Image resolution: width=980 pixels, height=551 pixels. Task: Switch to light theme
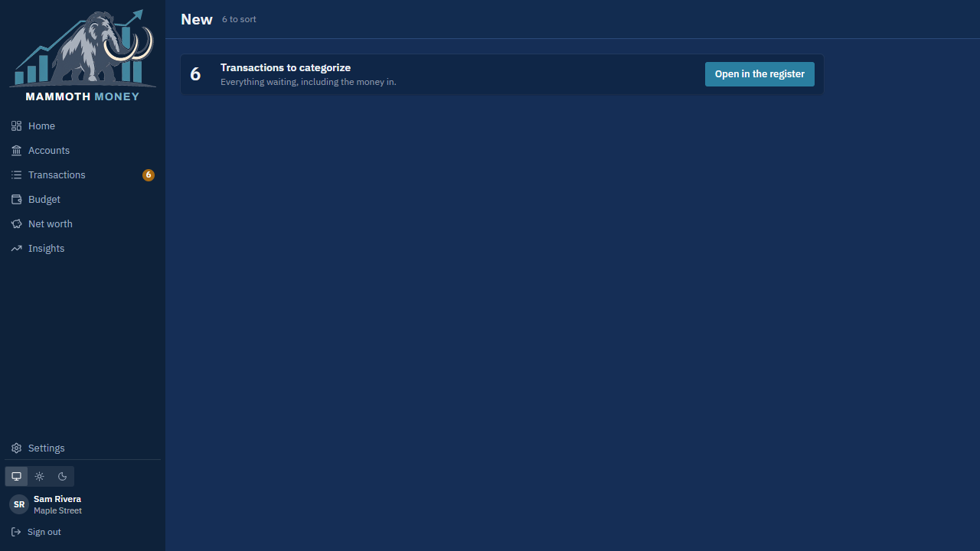[x=40, y=476]
